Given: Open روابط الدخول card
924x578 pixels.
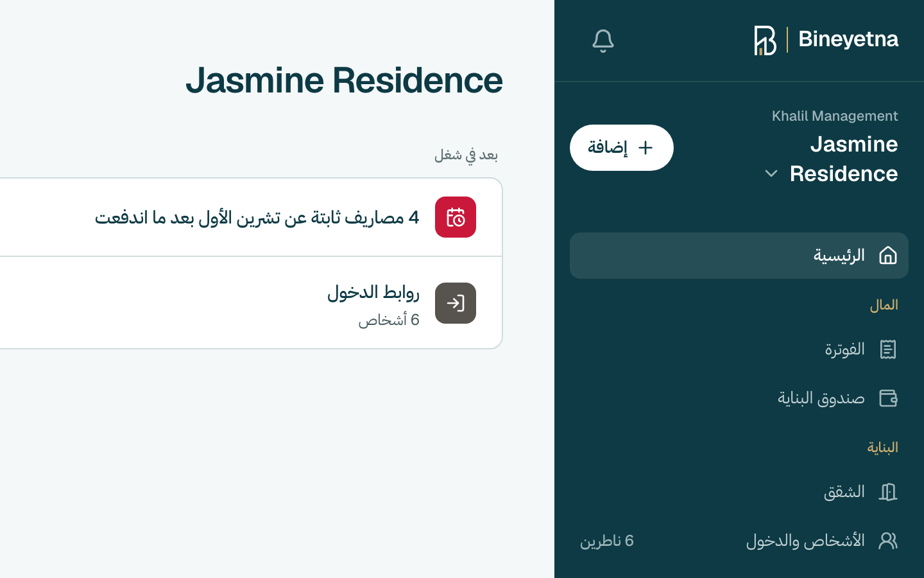Looking at the screenshot, I should pos(251,303).
